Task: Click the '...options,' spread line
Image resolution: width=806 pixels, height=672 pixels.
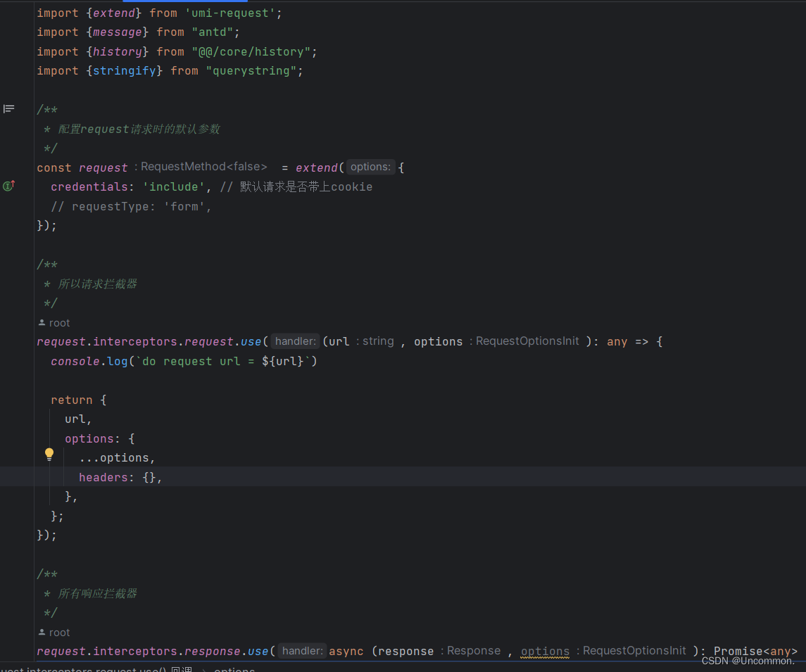Action: coord(117,458)
